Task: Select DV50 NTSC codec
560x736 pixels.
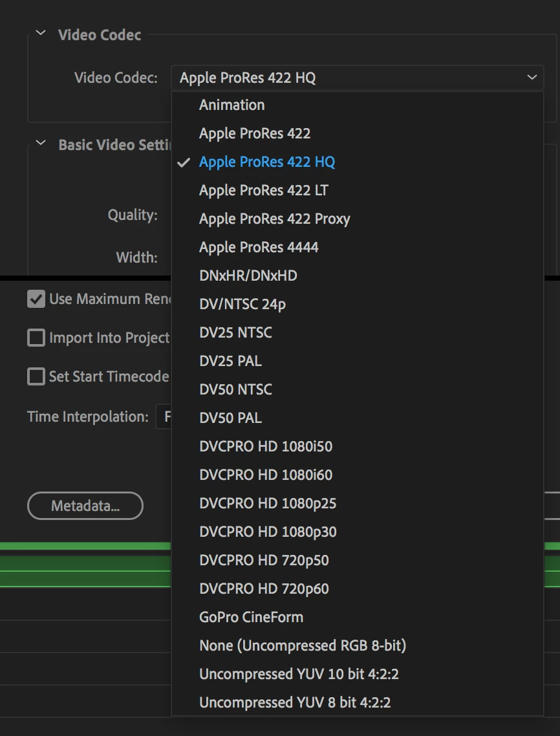Action: tap(357, 389)
